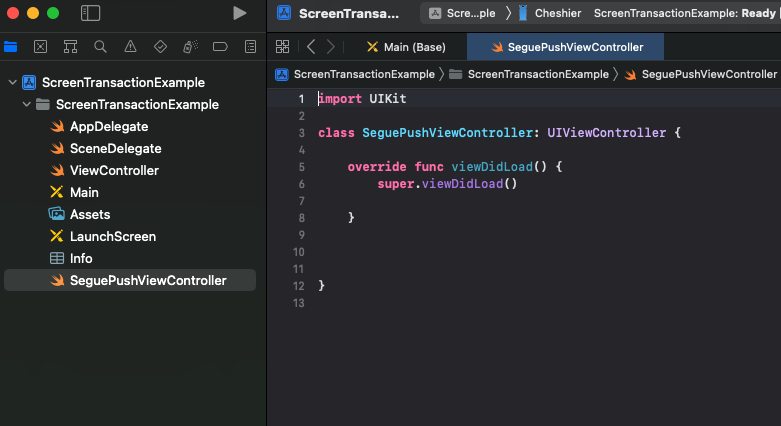781x426 pixels.
Task: Open the Project navigator folder icon
Action: [10, 47]
